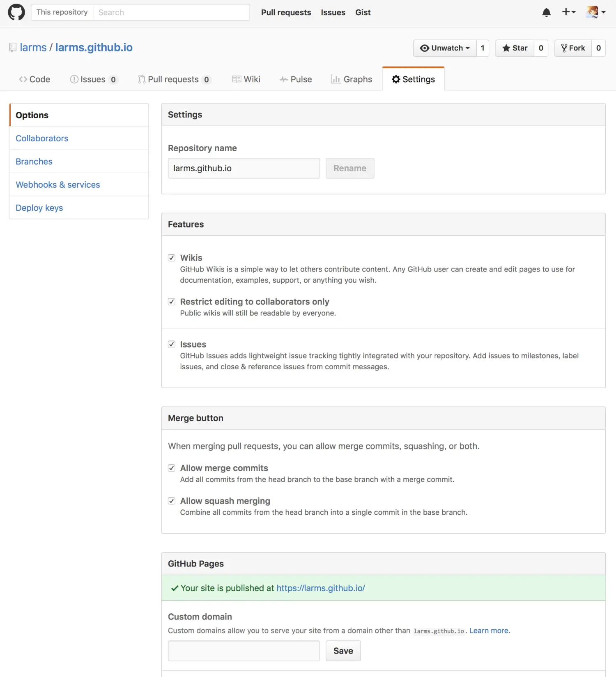
Task: Click the code brackets icon on Code tab
Action: [23, 79]
